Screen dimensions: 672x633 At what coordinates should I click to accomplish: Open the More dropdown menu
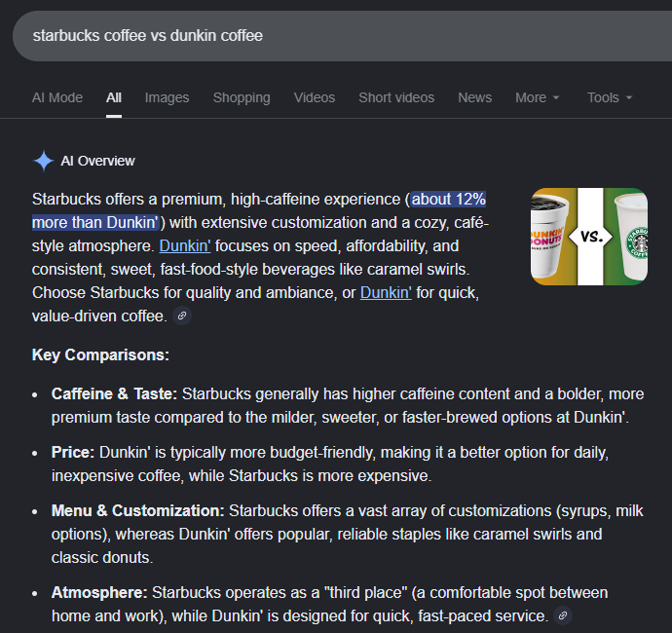[x=538, y=97]
